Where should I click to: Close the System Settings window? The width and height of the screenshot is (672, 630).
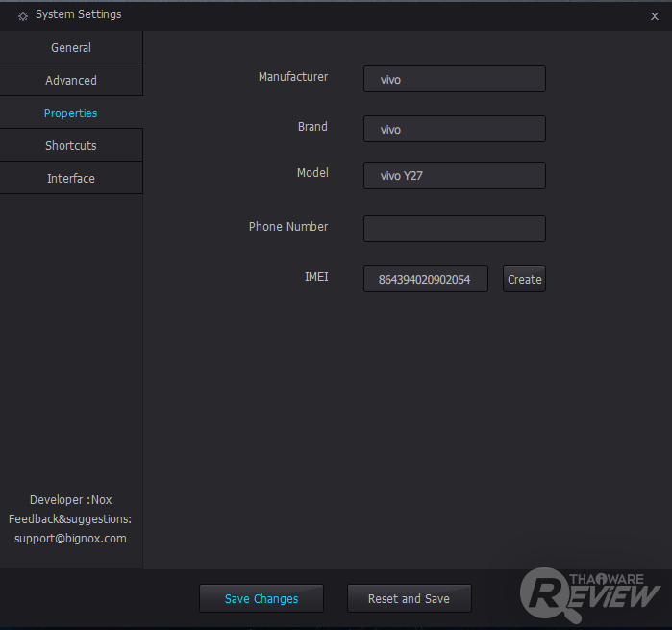coord(655,16)
